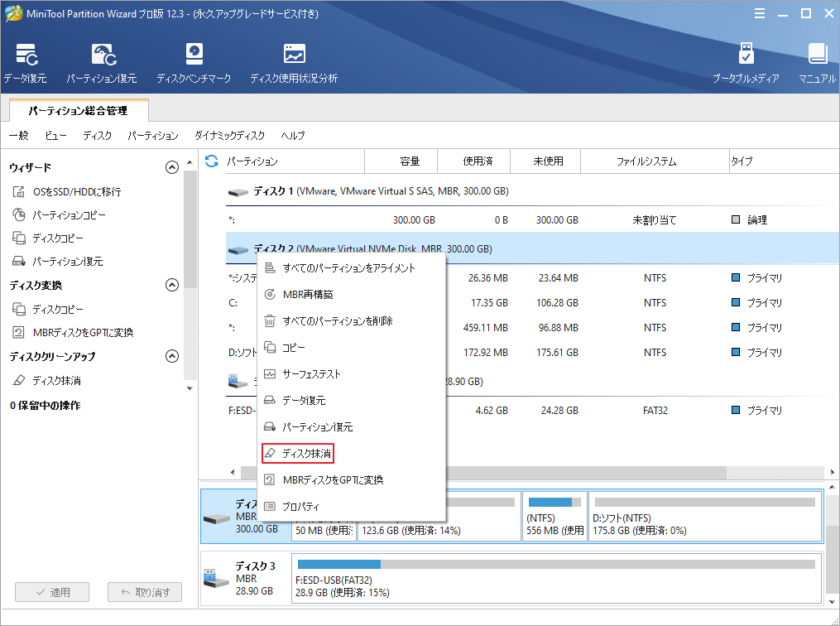Click the 取り消す button

coord(145,592)
